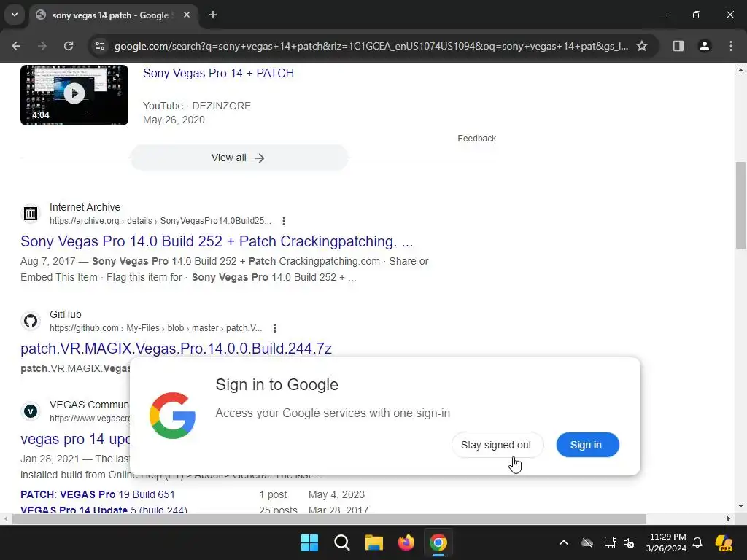Reload the Google search page

pos(69,46)
